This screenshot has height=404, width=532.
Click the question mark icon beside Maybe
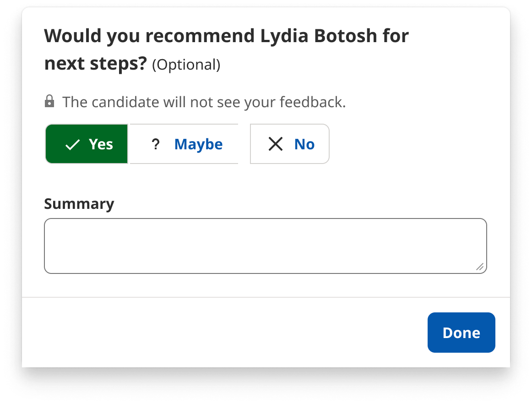[x=156, y=145]
